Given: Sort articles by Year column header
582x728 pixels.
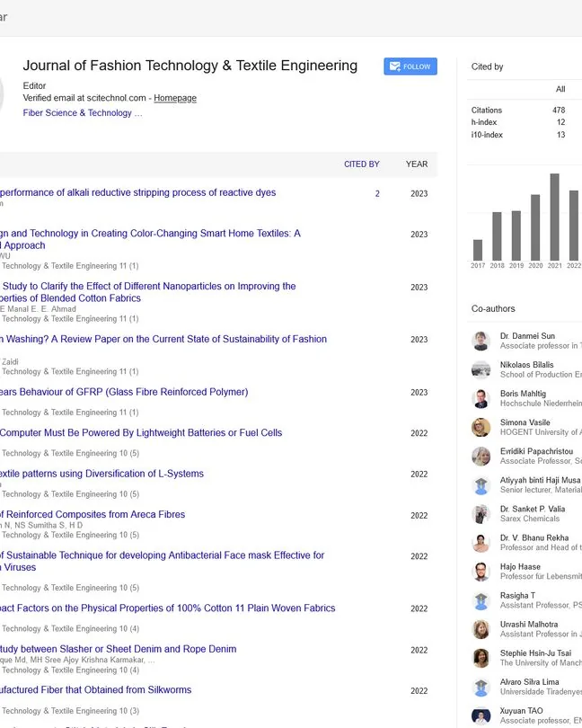Looking at the screenshot, I should coord(417,164).
